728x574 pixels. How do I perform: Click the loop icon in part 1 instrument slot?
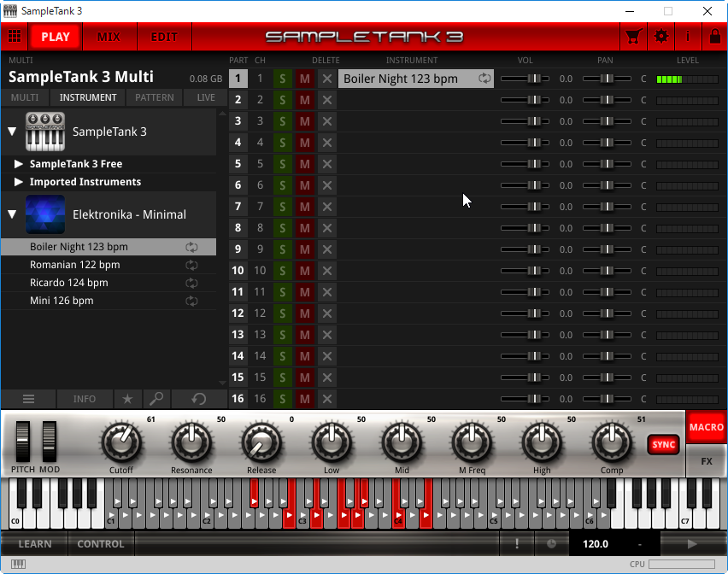point(484,79)
